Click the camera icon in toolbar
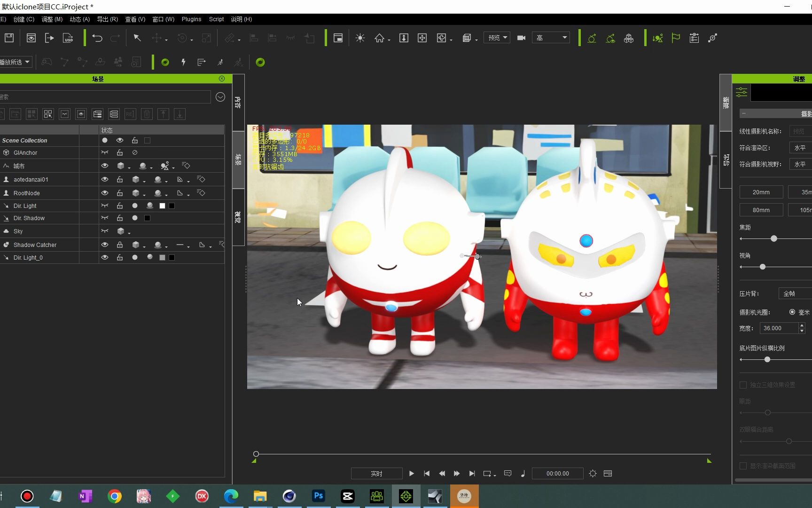812x508 pixels. [521, 38]
